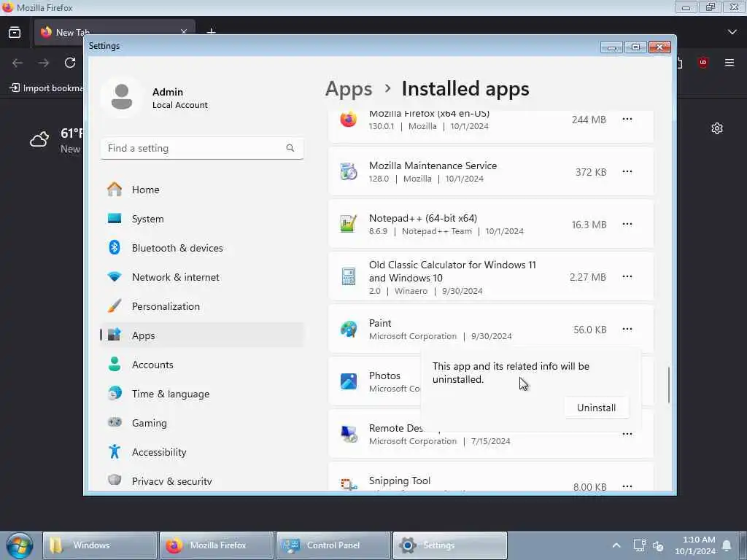The image size is (747, 560).
Task: Show hidden system tray icons
Action: click(616, 545)
